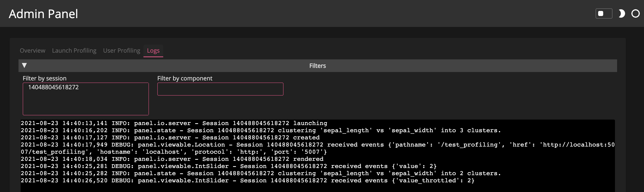Select the Logs tab
Image resolution: width=644 pixels, height=192 pixels.
[153, 51]
